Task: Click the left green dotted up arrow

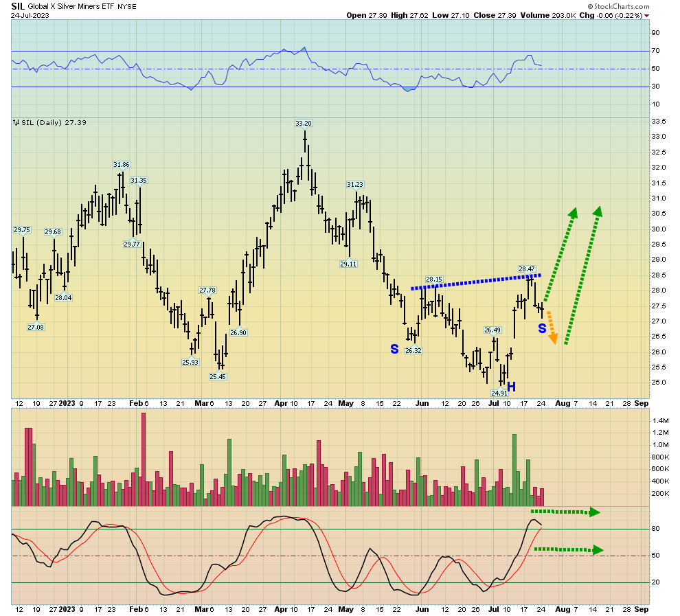Action: point(560,255)
